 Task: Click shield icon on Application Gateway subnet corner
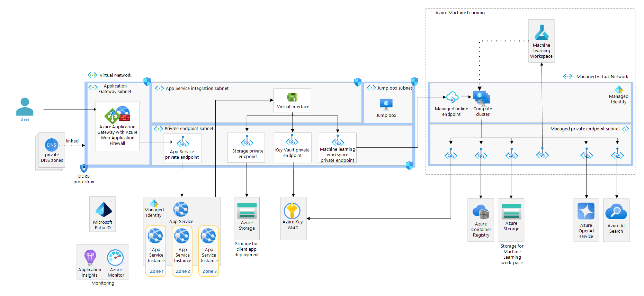click(147, 82)
